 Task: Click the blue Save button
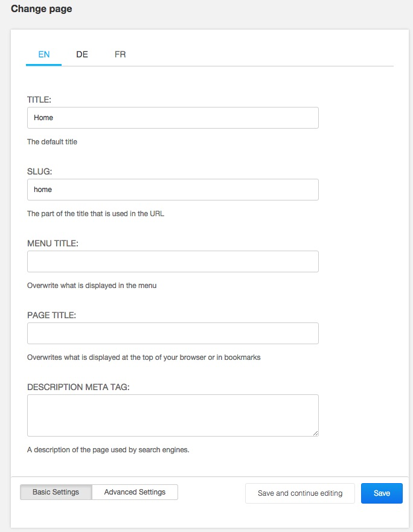click(382, 493)
